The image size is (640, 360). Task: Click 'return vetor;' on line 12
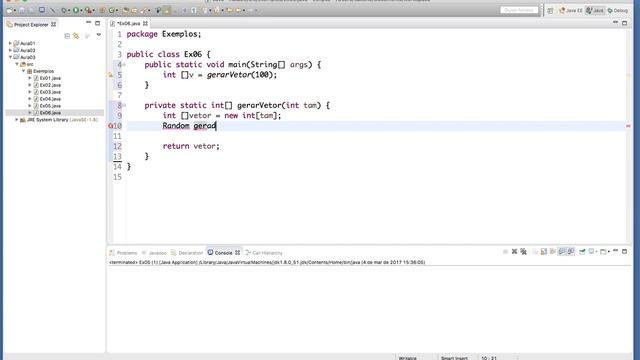[x=191, y=146]
